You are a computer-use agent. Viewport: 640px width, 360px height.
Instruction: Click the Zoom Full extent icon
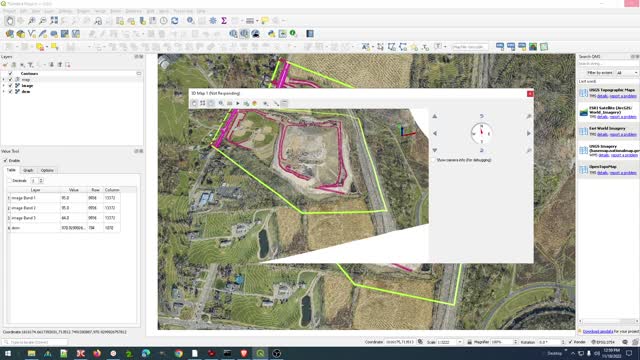click(x=54, y=20)
